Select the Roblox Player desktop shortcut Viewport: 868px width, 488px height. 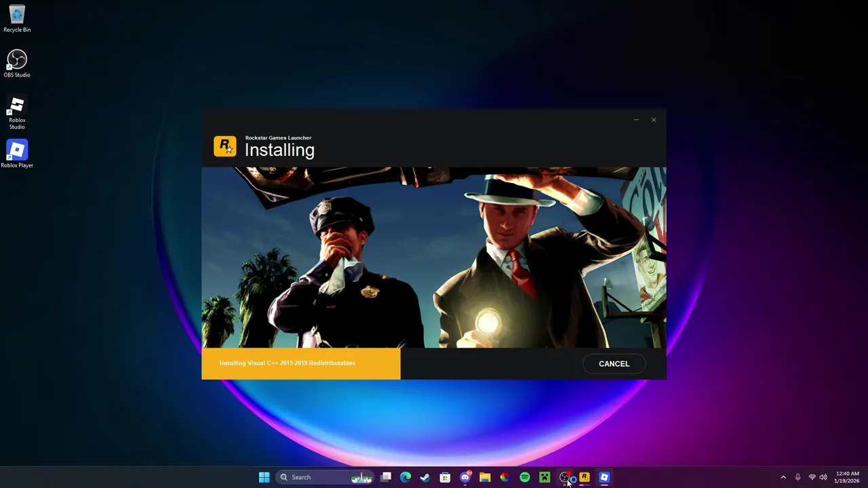(x=17, y=154)
